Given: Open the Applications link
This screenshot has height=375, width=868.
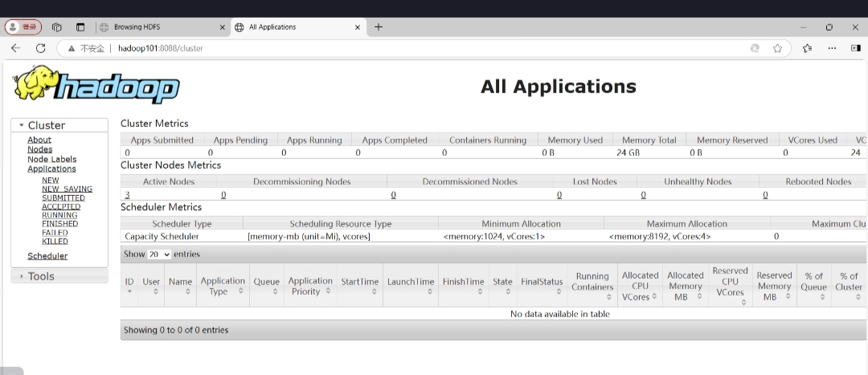Looking at the screenshot, I should (x=51, y=169).
